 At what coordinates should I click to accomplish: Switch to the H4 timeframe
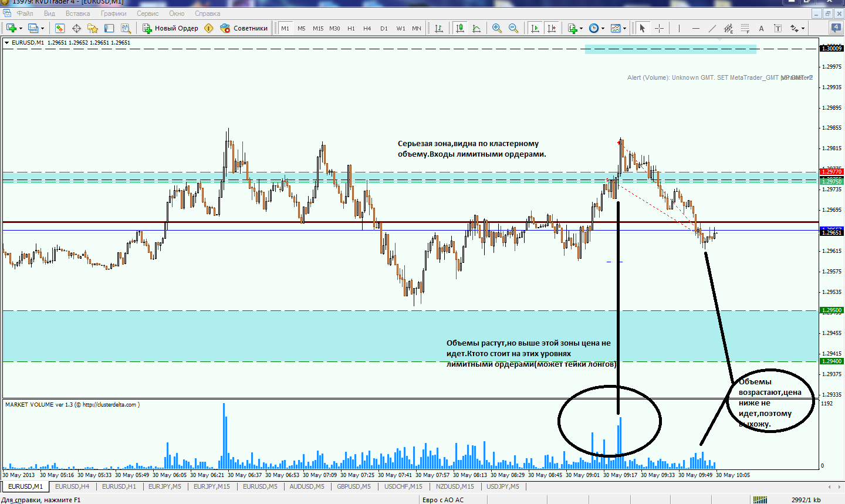[x=367, y=28]
